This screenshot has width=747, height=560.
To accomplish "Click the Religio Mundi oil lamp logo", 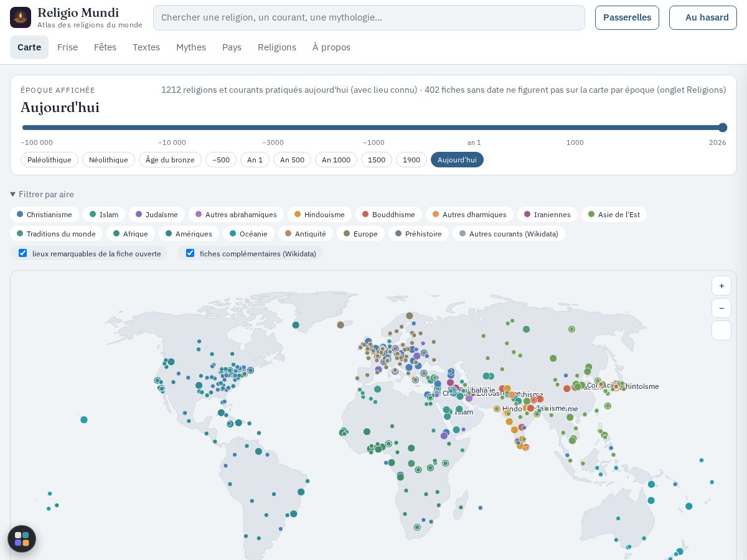I will coord(21,17).
